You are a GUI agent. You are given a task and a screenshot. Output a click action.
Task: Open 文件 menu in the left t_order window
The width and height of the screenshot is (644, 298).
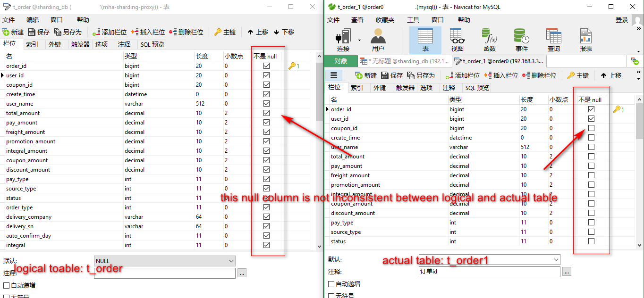(8, 20)
